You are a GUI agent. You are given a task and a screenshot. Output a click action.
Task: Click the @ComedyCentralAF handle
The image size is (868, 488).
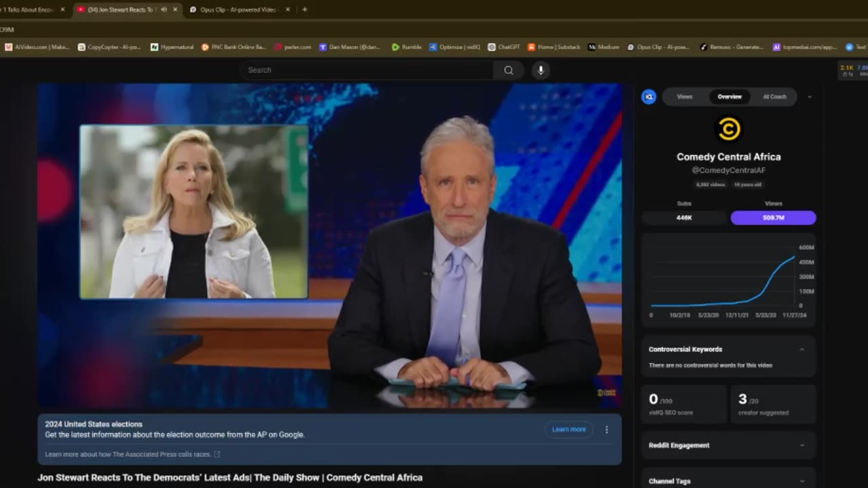click(x=729, y=170)
